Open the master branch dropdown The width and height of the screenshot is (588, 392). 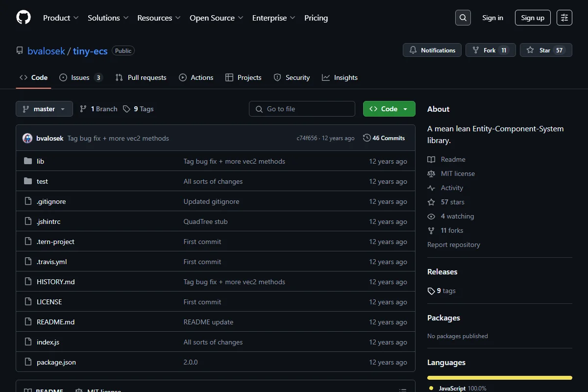coord(44,109)
